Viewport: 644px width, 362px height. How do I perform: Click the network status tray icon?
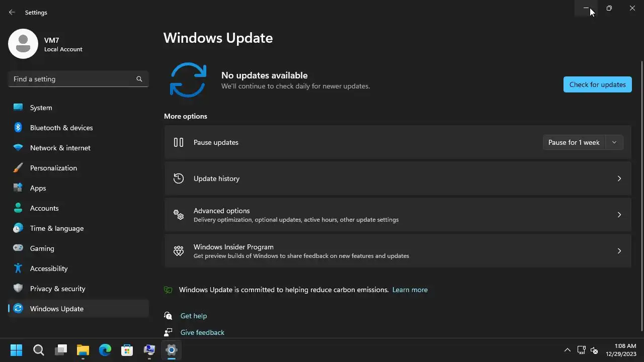click(581, 350)
